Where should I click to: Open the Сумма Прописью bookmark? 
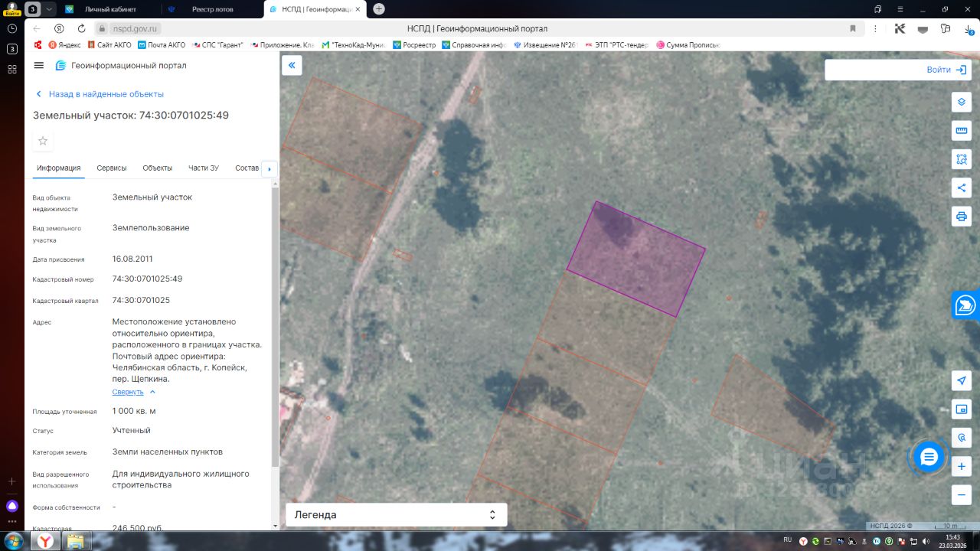pyautogui.click(x=688, y=45)
